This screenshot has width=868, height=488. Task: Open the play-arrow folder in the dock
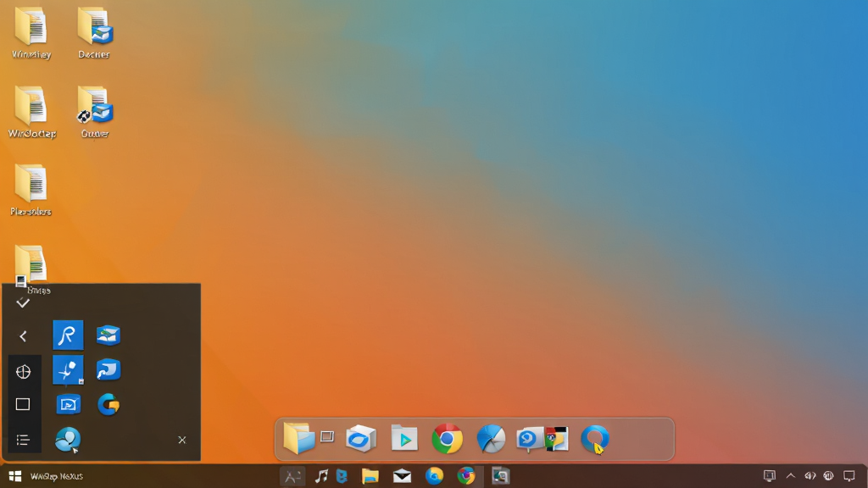404,438
